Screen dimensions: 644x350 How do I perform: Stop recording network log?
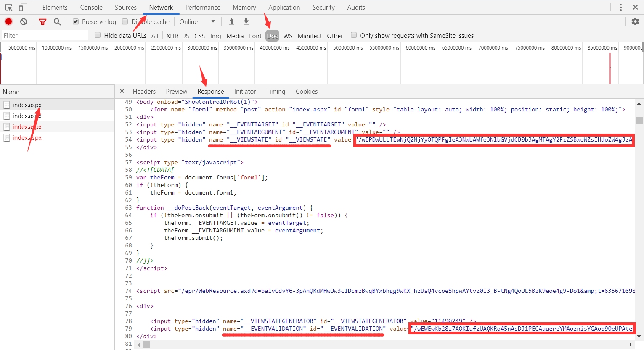click(x=8, y=21)
